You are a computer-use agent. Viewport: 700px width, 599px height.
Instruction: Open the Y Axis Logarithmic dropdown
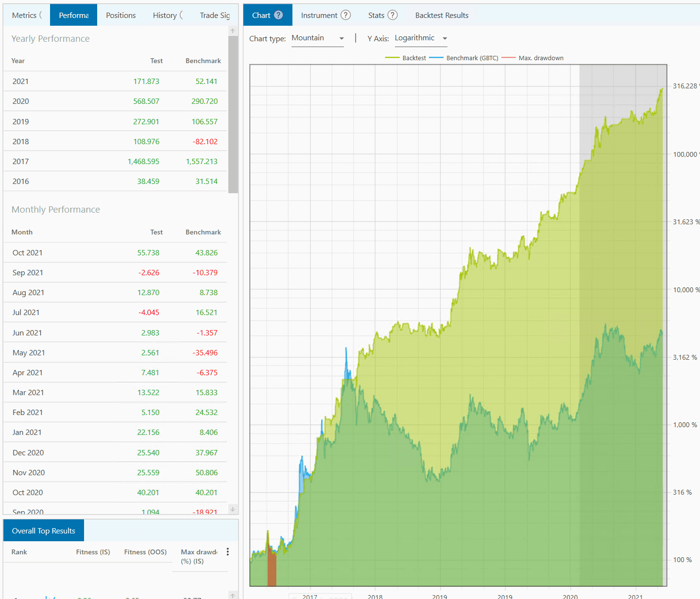pyautogui.click(x=421, y=38)
